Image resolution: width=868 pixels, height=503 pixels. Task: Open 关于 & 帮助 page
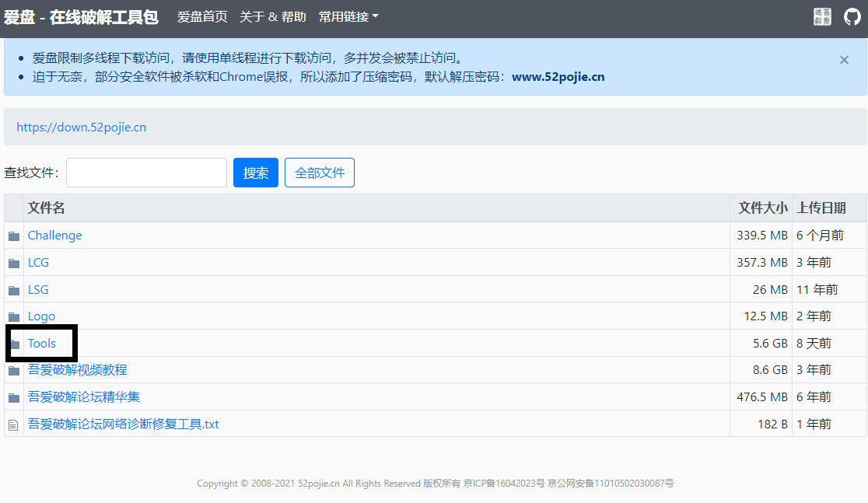(x=272, y=16)
